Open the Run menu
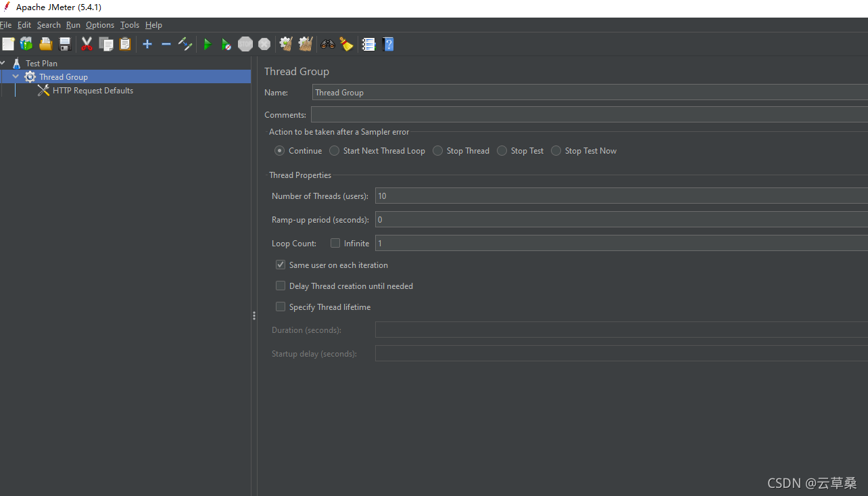Screen dimensions: 868x496 tap(73, 25)
